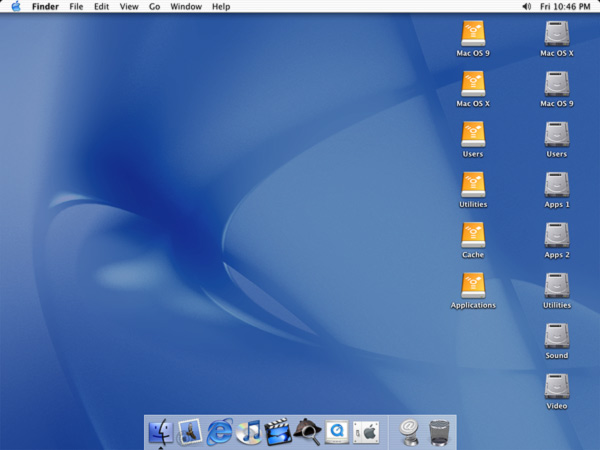The height and width of the screenshot is (450, 600).
Task: Select the orange Applications drive icon
Action: 473,285
